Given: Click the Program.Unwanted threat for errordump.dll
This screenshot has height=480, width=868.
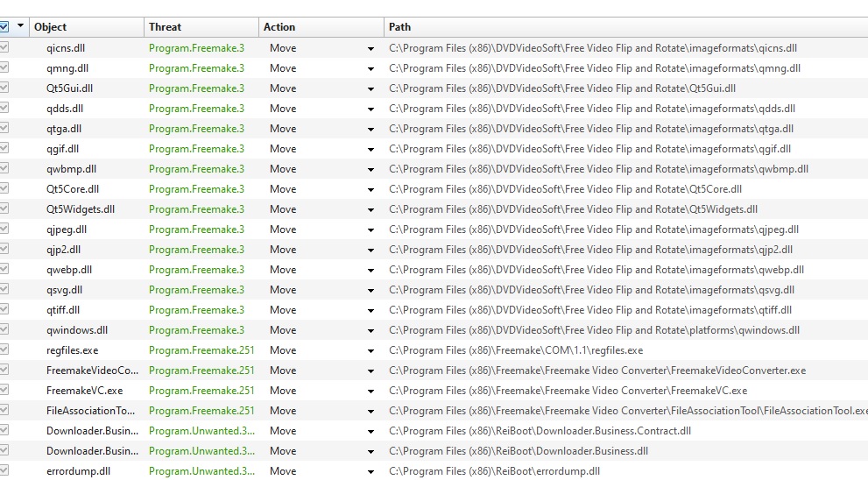Looking at the screenshot, I should [201, 471].
